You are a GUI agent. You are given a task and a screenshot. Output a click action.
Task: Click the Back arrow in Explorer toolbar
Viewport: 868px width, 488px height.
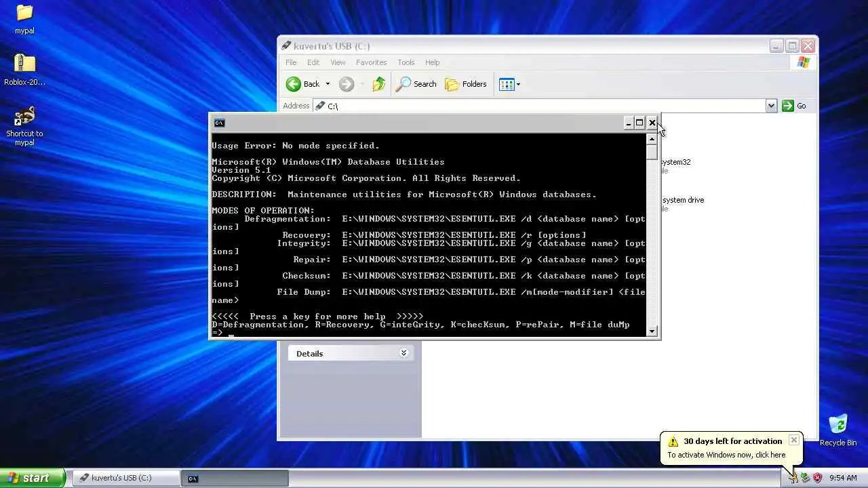tap(302, 84)
